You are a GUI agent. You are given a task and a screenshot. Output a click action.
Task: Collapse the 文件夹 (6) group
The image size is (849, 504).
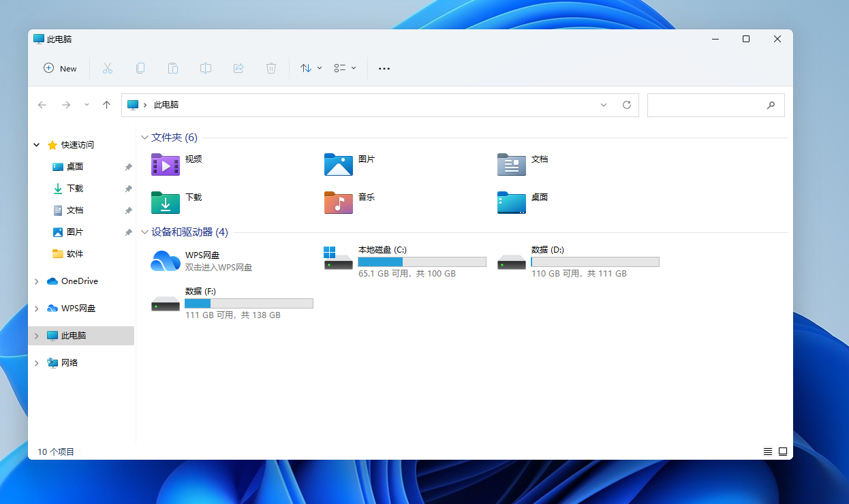tap(144, 138)
